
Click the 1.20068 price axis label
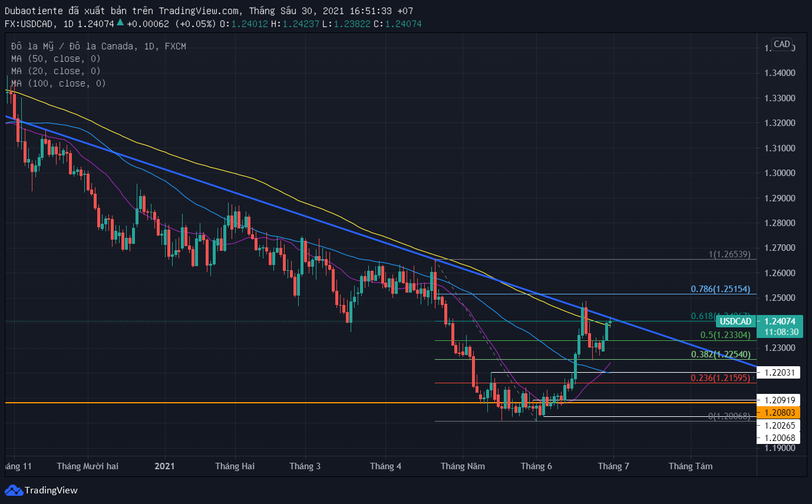[779, 437]
